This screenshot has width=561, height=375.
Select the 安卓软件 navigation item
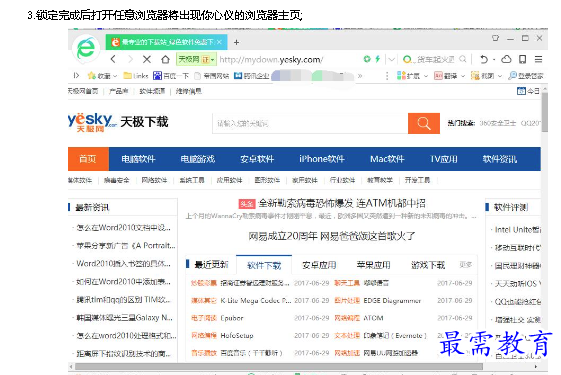pos(257,159)
